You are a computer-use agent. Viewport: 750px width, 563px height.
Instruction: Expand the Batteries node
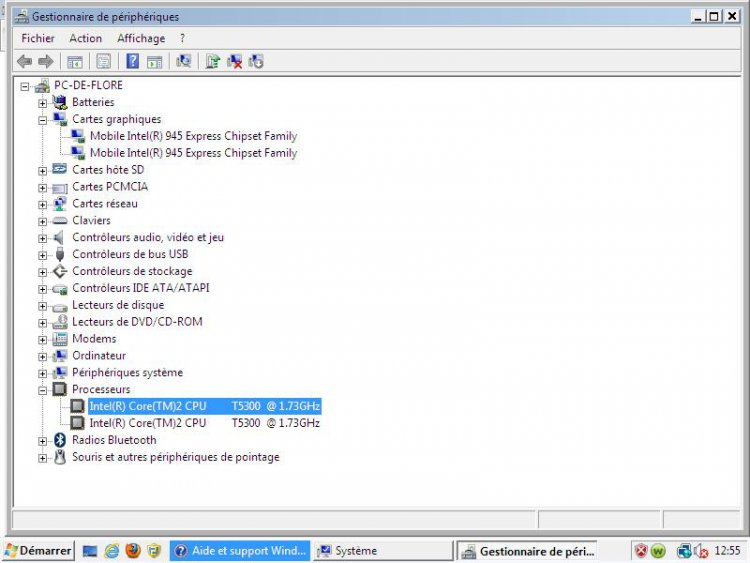[43, 103]
